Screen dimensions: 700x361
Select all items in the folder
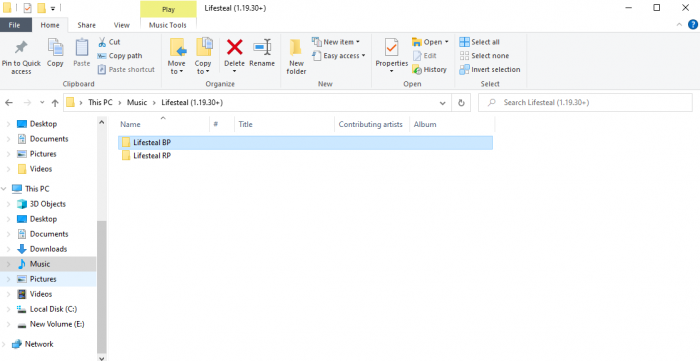(479, 42)
